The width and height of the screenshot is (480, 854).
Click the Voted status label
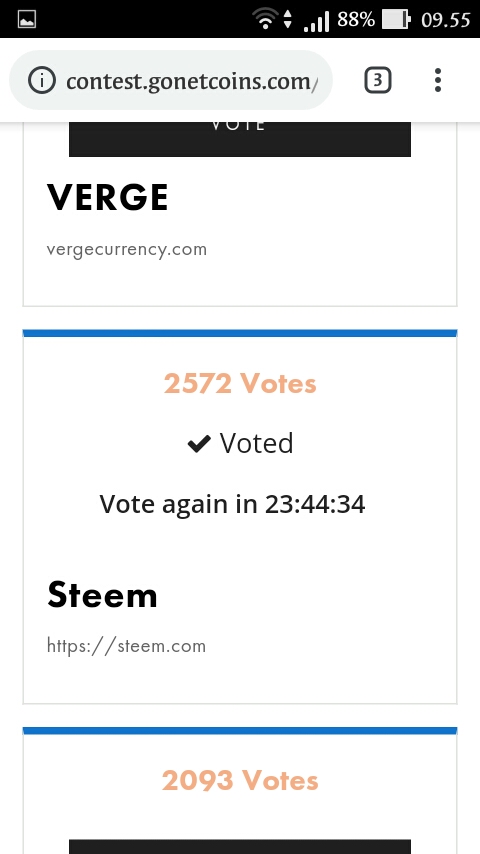coord(256,443)
